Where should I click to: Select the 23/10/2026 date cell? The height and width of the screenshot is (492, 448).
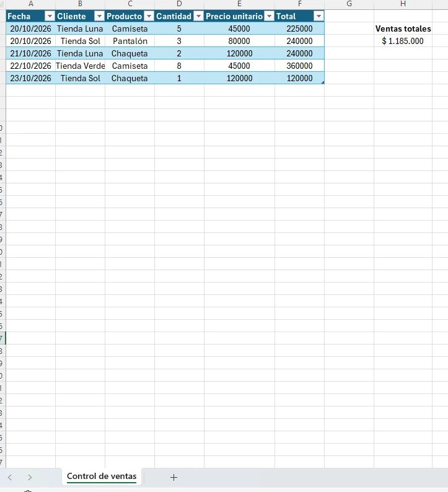pos(31,78)
